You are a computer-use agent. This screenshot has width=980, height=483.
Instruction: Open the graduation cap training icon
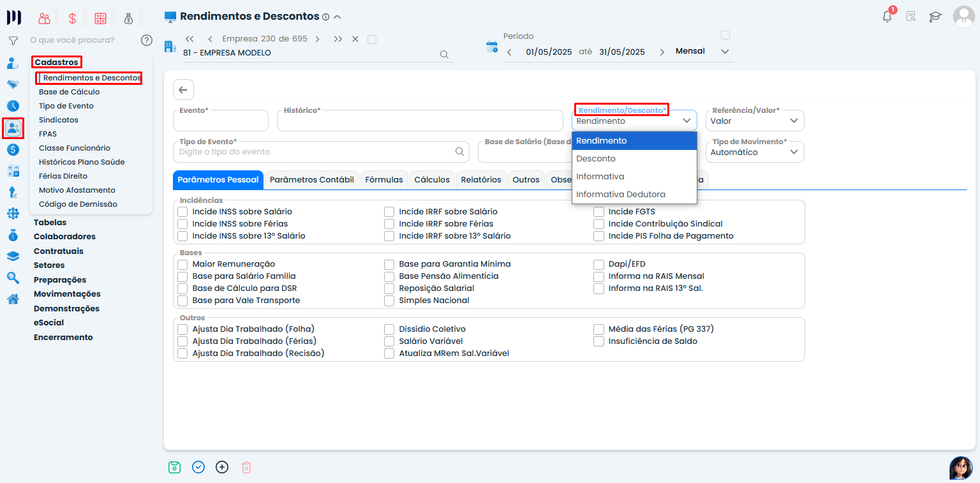(x=935, y=17)
